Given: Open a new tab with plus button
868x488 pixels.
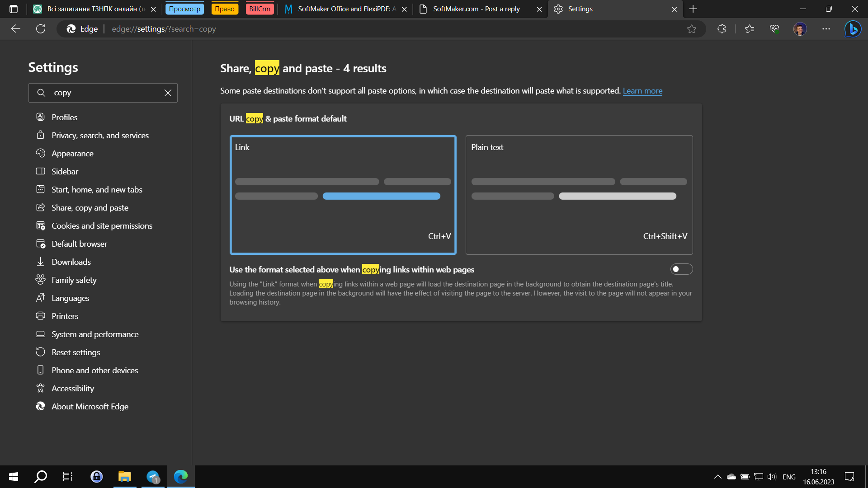Looking at the screenshot, I should 693,9.
